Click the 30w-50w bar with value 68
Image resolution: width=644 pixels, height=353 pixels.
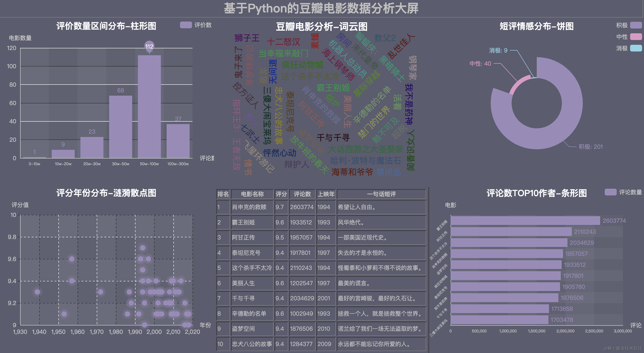(120, 127)
